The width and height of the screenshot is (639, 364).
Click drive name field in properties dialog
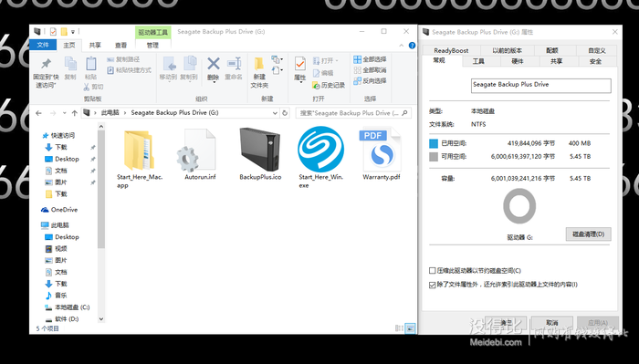[540, 86]
